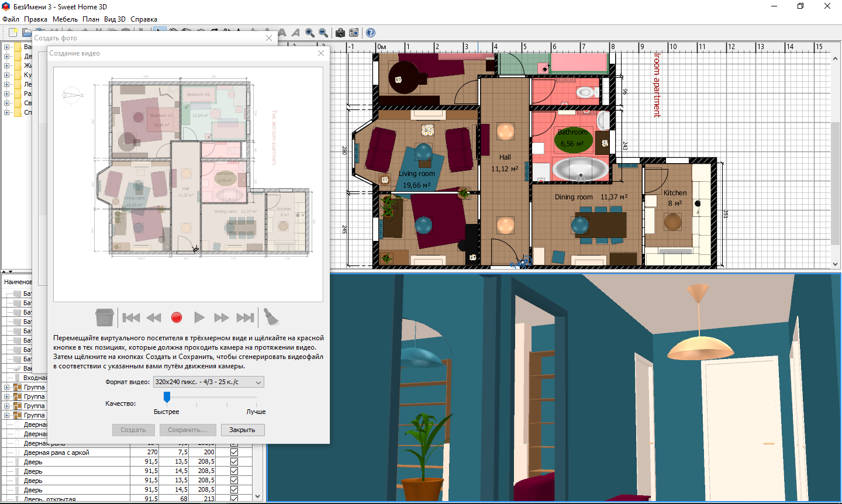
Task: Click the Качество slider handle
Action: pos(167,398)
